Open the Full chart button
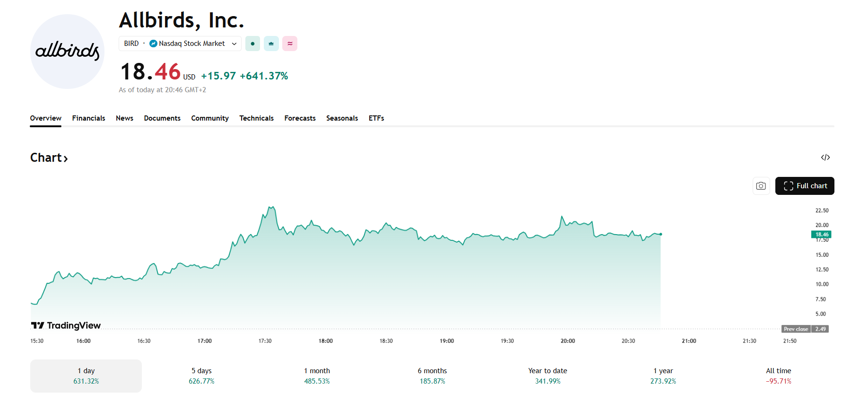Image resolution: width=868 pixels, height=394 pixels. (x=805, y=186)
